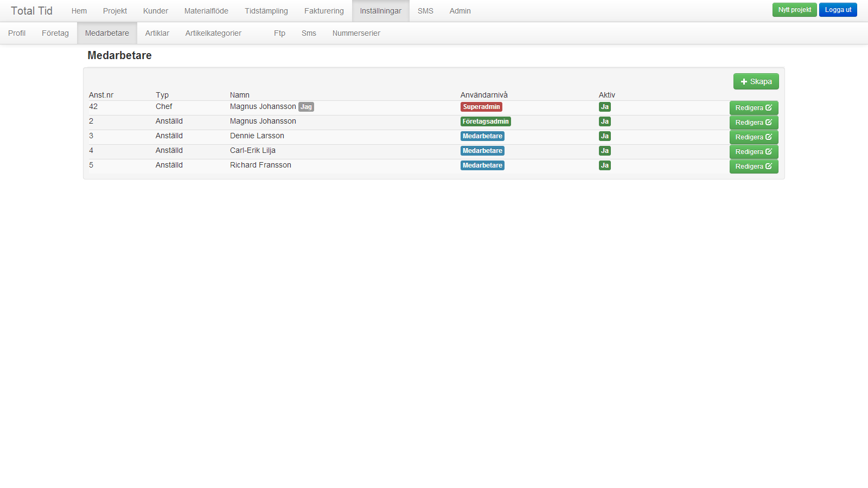The width and height of the screenshot is (868, 488).
Task: Click the Skapa button with plus icon
Action: (756, 81)
